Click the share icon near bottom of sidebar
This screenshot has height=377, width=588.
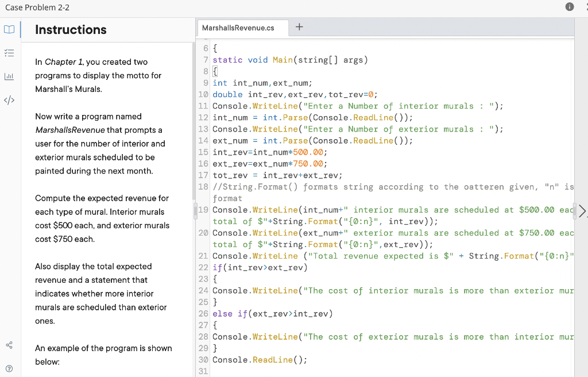click(x=9, y=345)
